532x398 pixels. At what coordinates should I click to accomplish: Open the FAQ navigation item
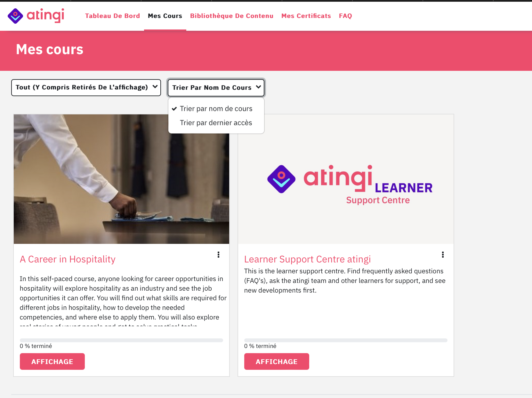pos(345,16)
